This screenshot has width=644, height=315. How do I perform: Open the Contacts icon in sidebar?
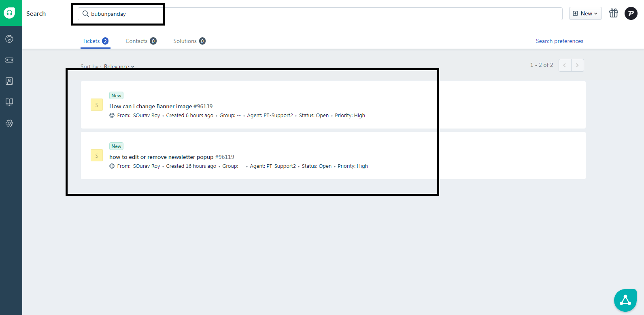click(9, 81)
